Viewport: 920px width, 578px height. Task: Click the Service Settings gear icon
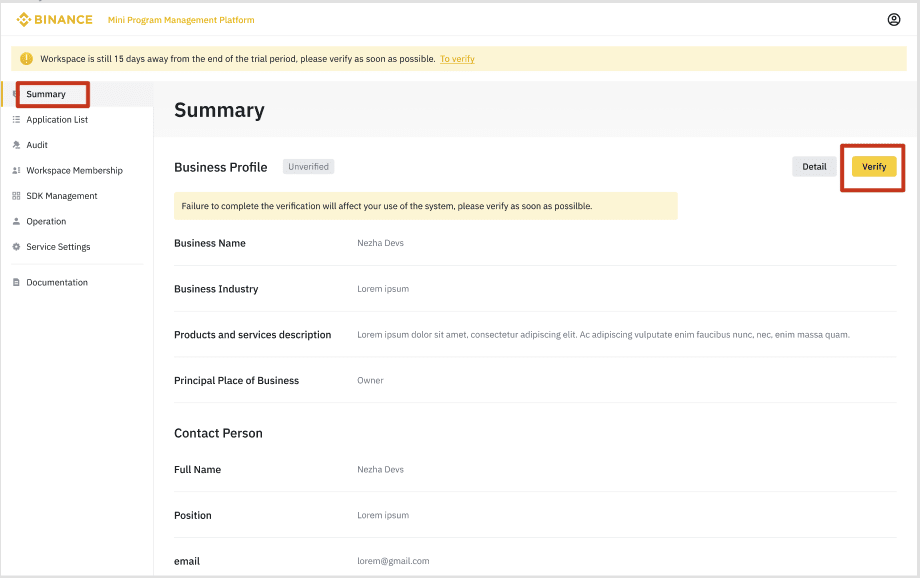pos(16,247)
